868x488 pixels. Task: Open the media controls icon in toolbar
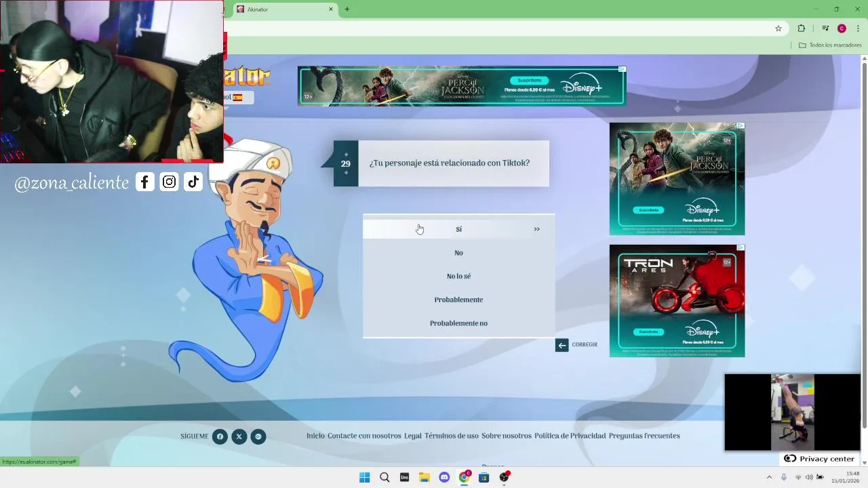point(825,28)
